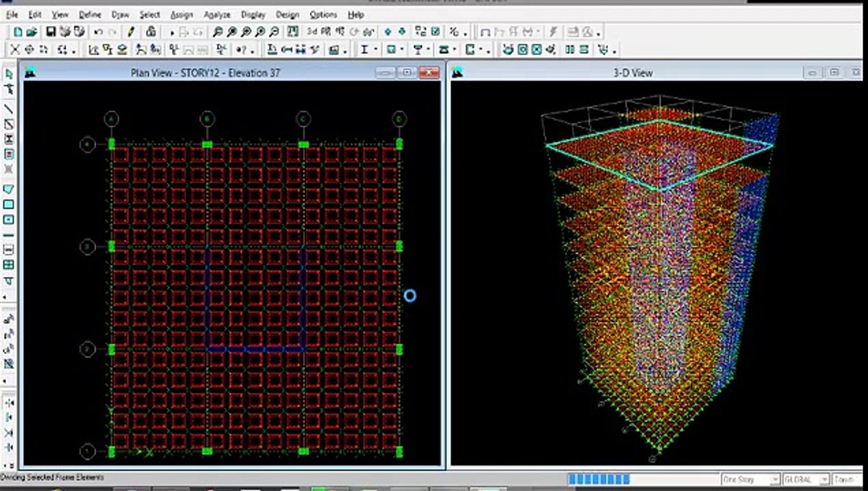Image resolution: width=868 pixels, height=491 pixels.
Task: Click the pencil Refresh Window icon
Action: click(130, 32)
